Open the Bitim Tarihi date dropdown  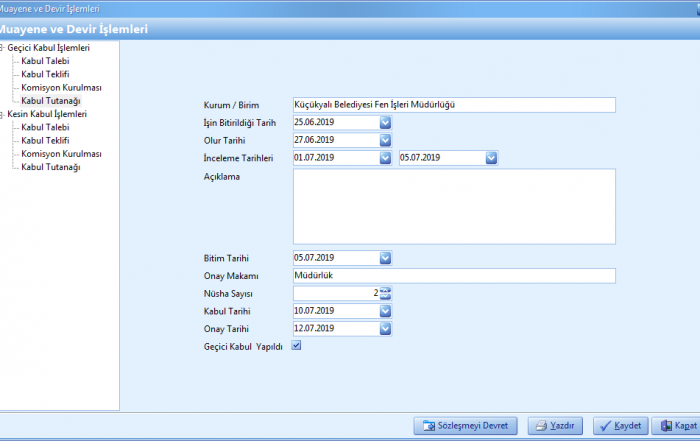click(x=386, y=258)
